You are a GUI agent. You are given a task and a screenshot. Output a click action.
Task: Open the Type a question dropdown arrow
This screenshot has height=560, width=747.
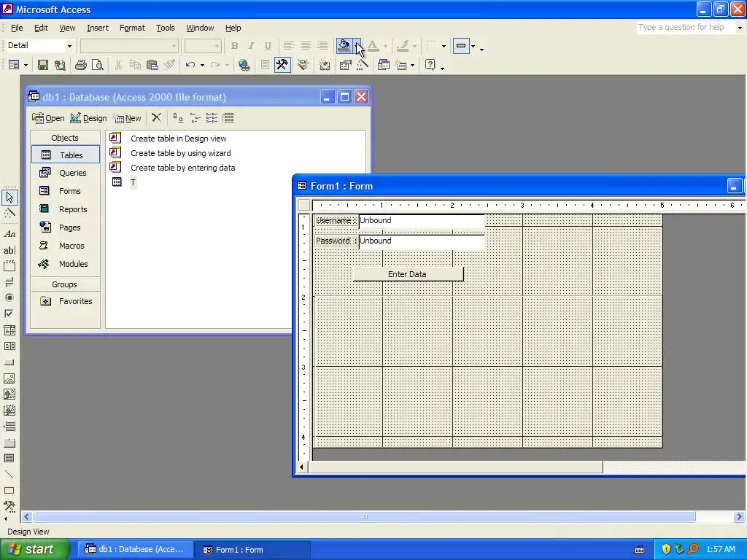pos(740,28)
